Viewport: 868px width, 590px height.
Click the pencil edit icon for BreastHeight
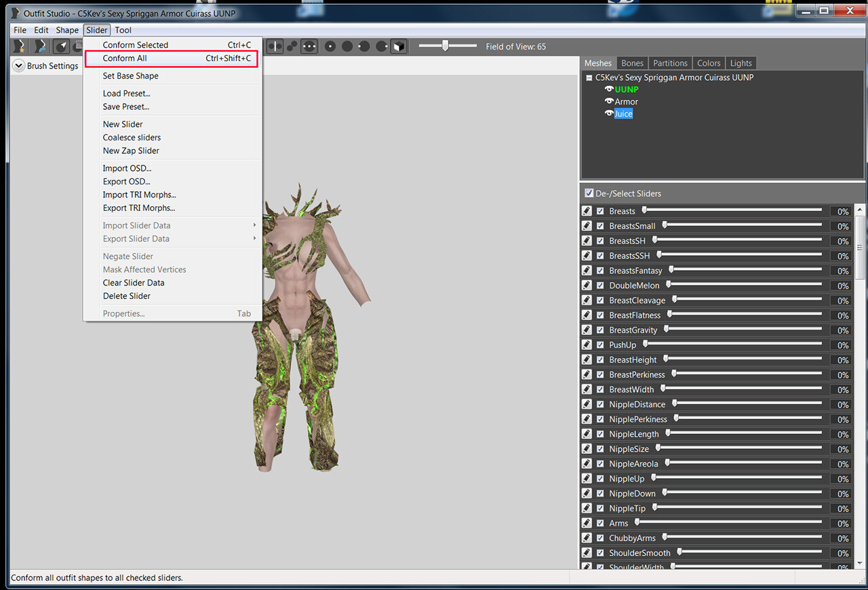tap(587, 360)
